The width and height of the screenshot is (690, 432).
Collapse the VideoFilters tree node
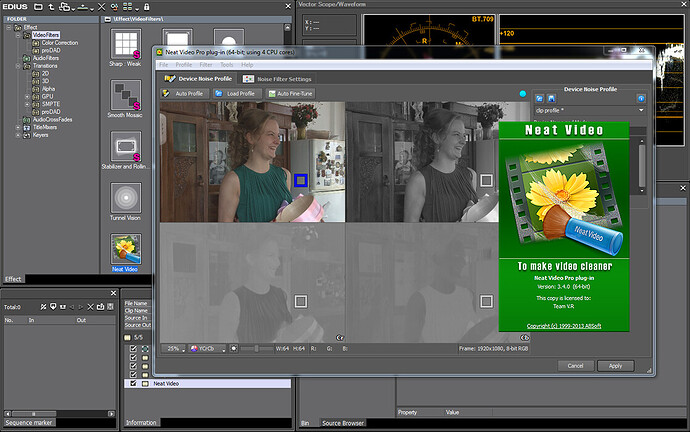pyautogui.click(x=18, y=35)
